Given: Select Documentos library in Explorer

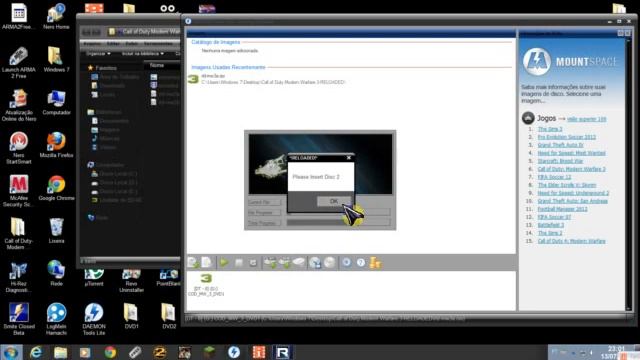Looking at the screenshot, I should [110, 121].
